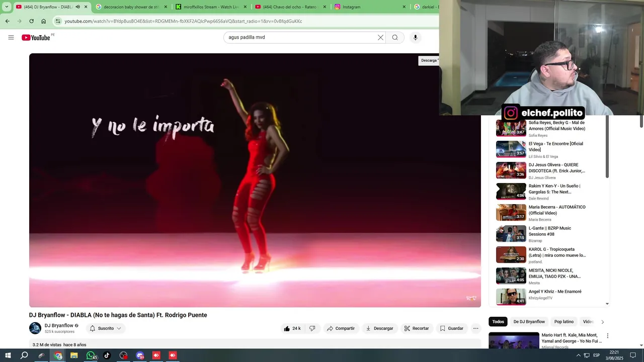View site information icon in address bar

[58, 21]
